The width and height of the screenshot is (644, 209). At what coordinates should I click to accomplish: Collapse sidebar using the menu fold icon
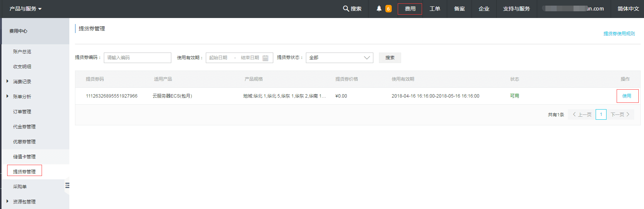click(67, 185)
